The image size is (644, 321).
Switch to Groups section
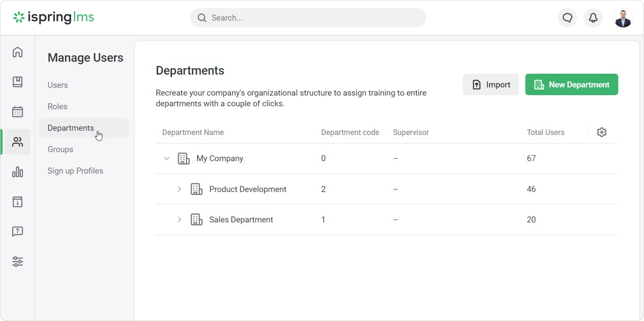[x=60, y=149]
